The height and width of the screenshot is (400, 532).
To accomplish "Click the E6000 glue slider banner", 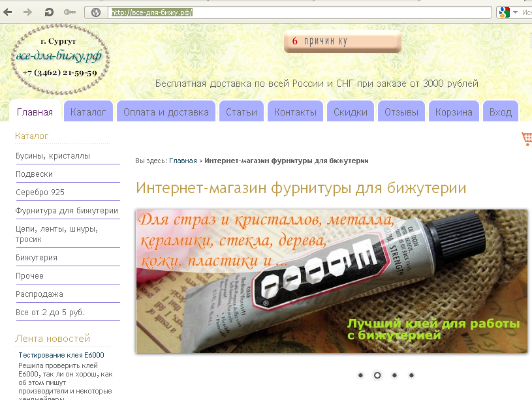I will click(332, 281).
